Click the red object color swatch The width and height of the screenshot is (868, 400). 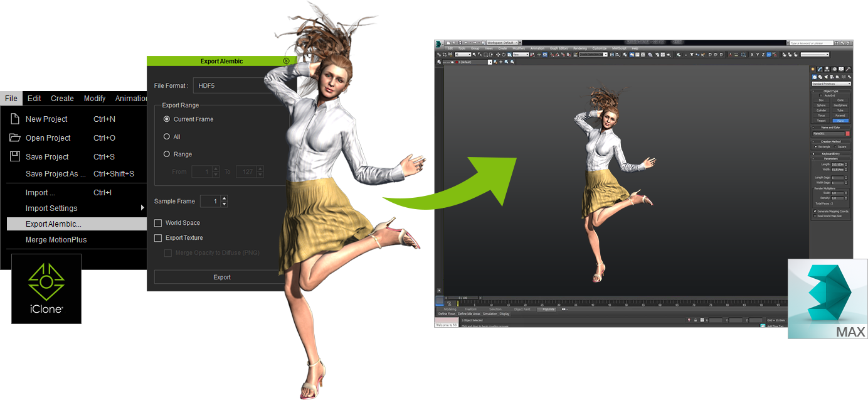tap(848, 134)
